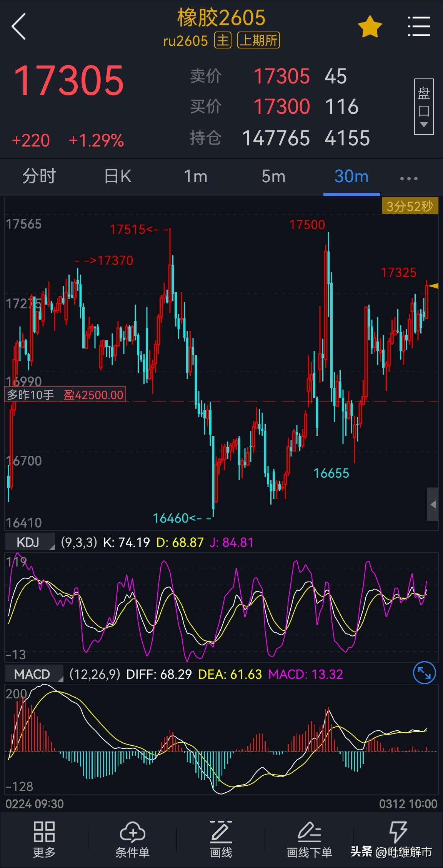Expand the 盘口 dropdown
The width and height of the screenshot is (443, 868).
point(424,107)
